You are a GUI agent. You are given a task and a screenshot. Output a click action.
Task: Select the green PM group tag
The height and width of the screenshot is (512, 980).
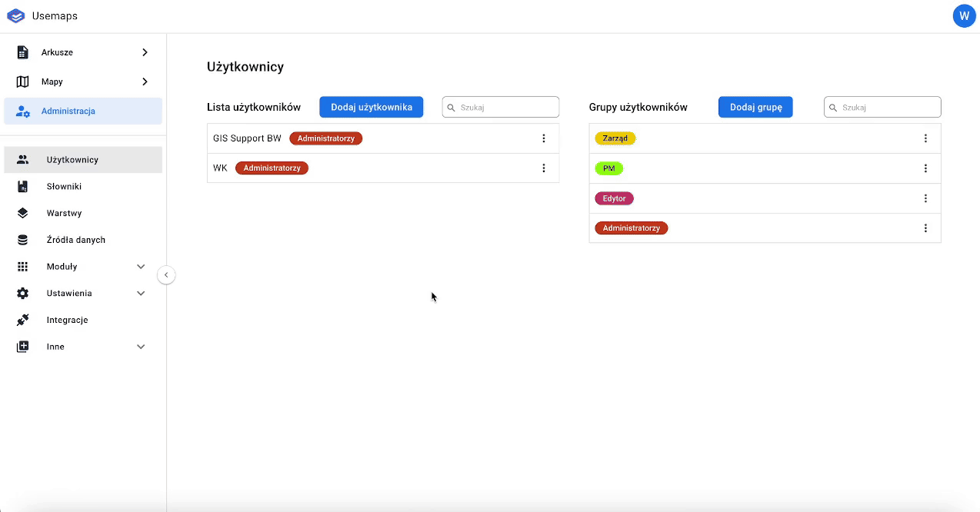[608, 168]
